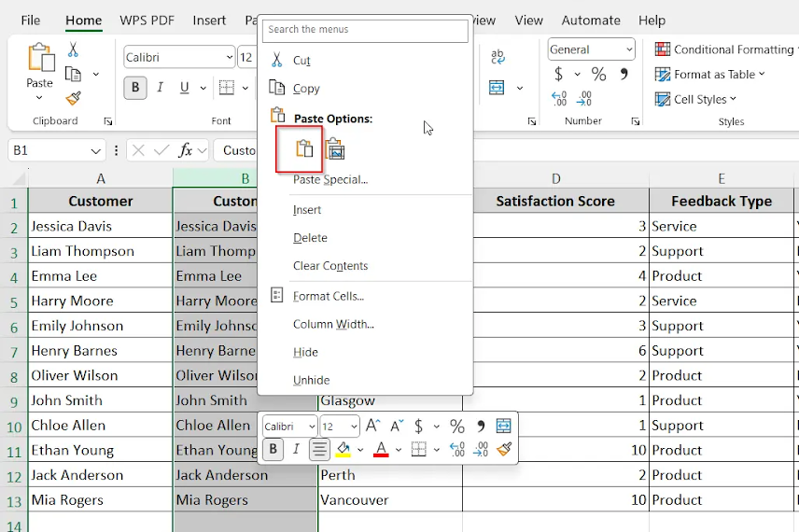This screenshot has width=799, height=532.
Task: Click the ribbon Paste clipboard icon
Action: [41, 58]
